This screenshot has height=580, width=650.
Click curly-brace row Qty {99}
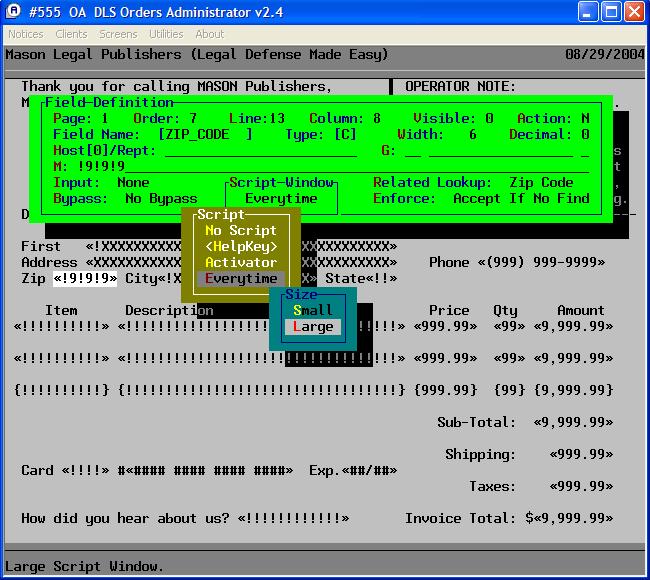point(509,390)
